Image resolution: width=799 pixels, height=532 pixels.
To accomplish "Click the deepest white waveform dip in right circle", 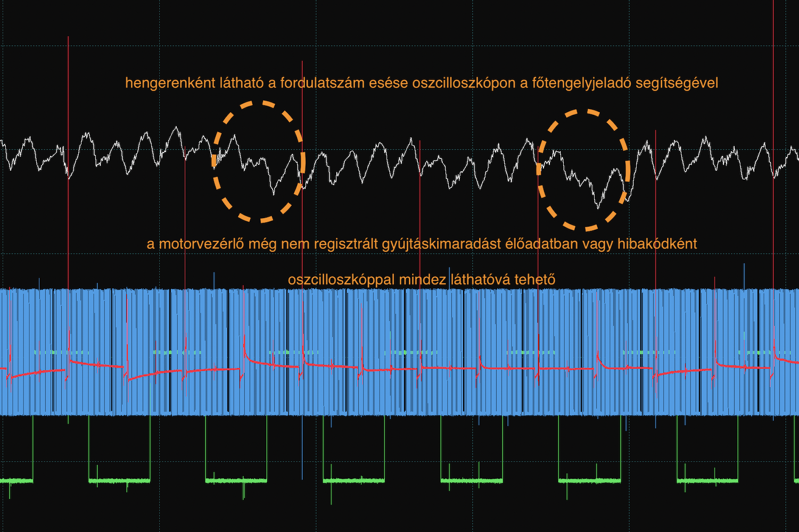I will (x=598, y=206).
